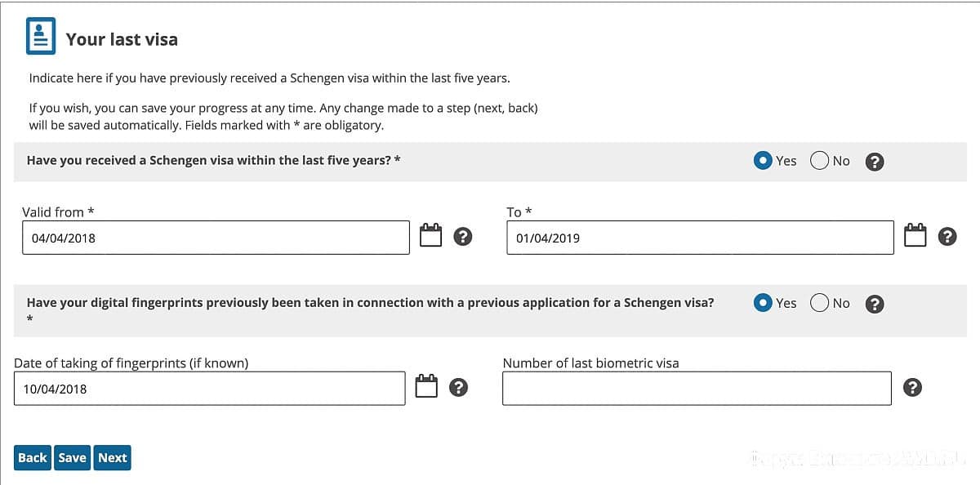Open calendar picker for To date
Screen dimensions: 980x485
point(915,236)
